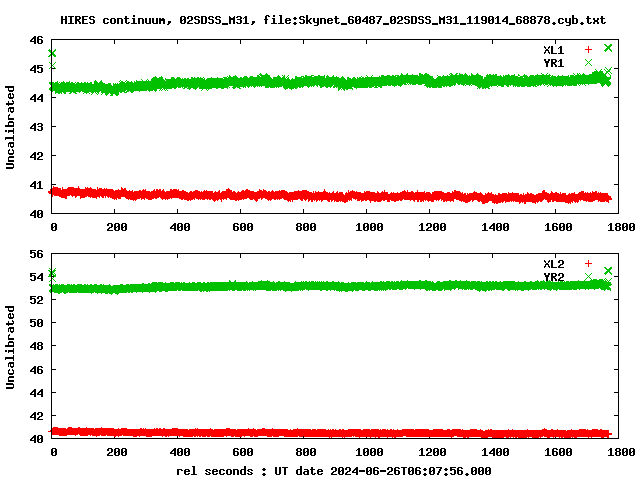Click the x-axis value 1800 under bottom plot

click(x=621, y=452)
